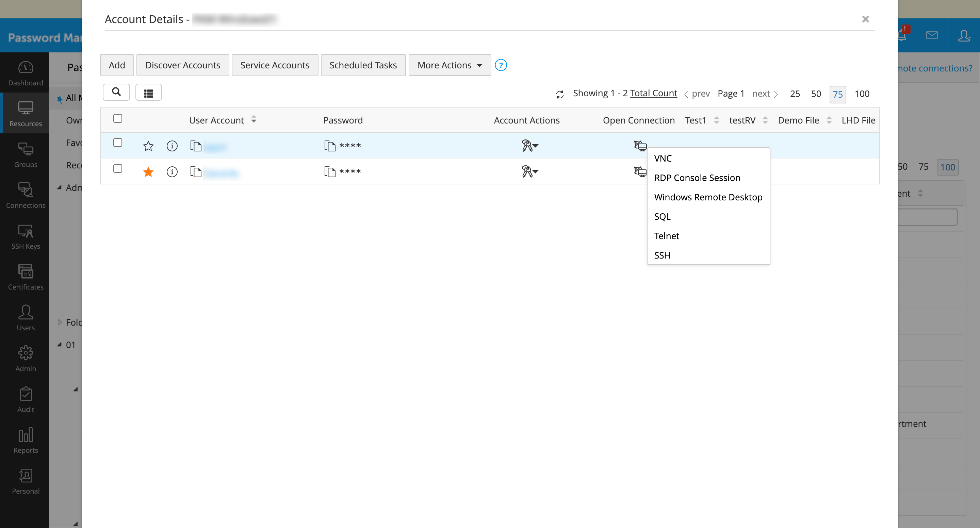Select SSH Keys in the sidebar
Image resolution: width=980 pixels, height=528 pixels.
(x=25, y=236)
